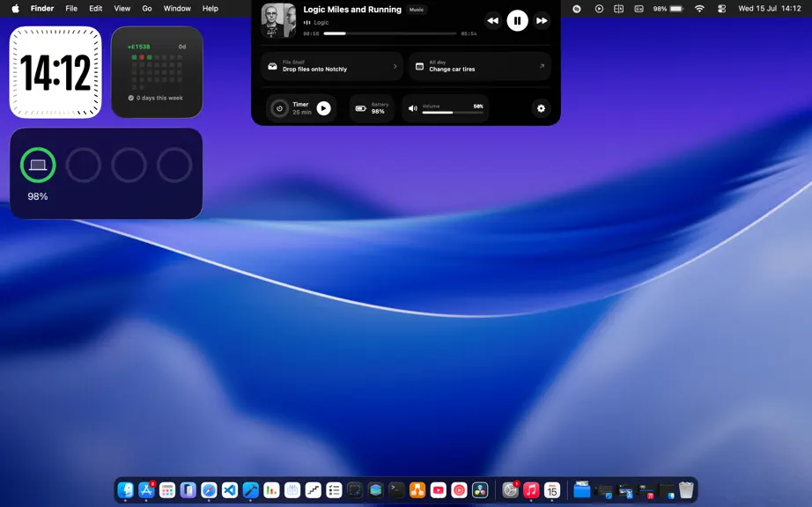Open Change car tires event arrow
The width and height of the screenshot is (812, 507).
pos(542,66)
